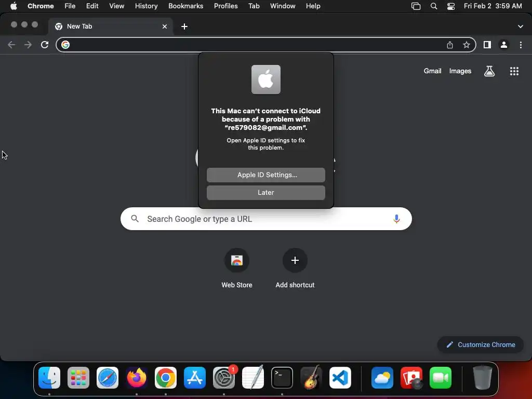
Task: Open Apple ID Settings from the dialog
Action: (265, 175)
